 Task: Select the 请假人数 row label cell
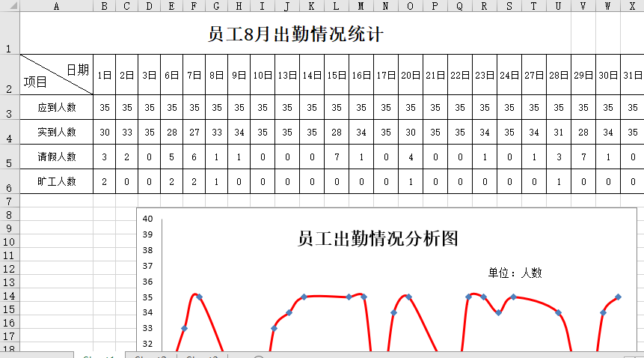click(56, 157)
